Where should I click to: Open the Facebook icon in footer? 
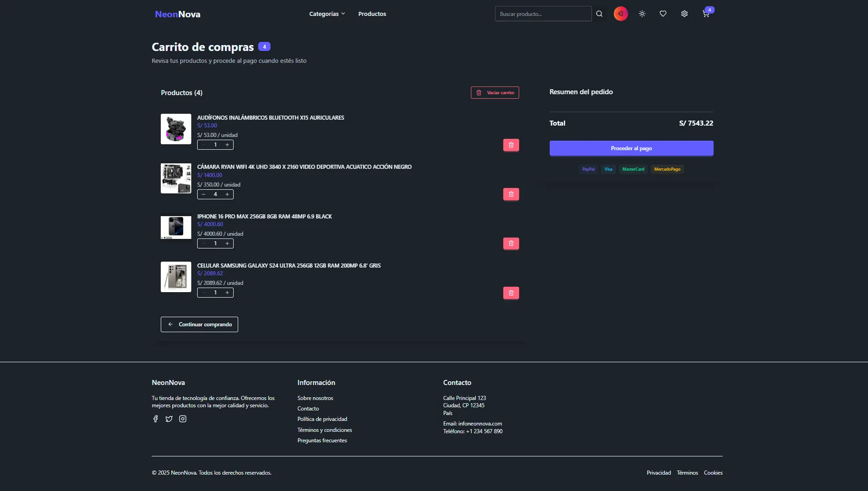tap(156, 419)
